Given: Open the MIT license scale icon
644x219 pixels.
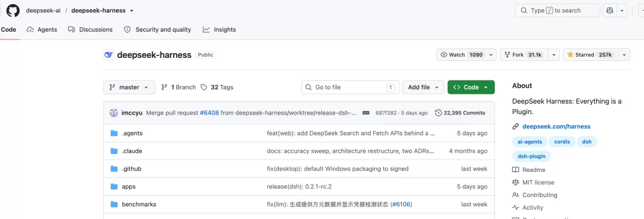Looking at the screenshot, I should click(x=515, y=182).
